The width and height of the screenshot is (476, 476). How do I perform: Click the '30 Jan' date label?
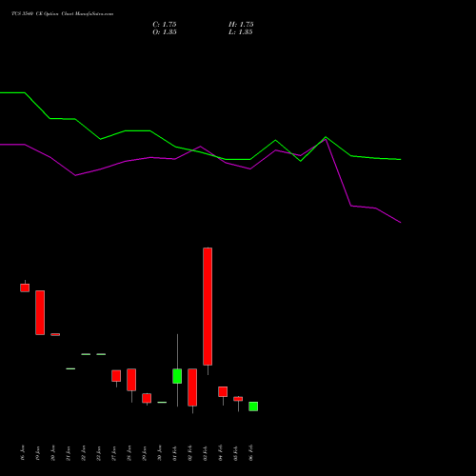tap(160, 452)
